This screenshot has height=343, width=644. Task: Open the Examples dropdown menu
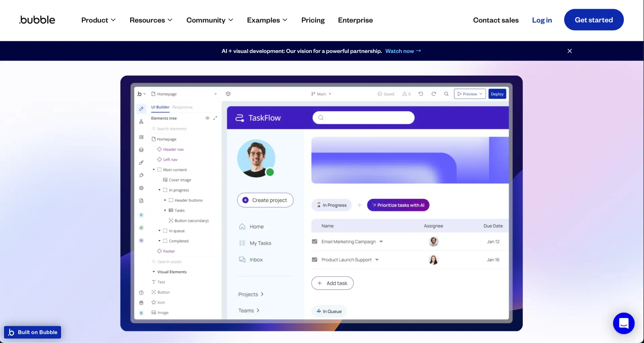tap(267, 20)
